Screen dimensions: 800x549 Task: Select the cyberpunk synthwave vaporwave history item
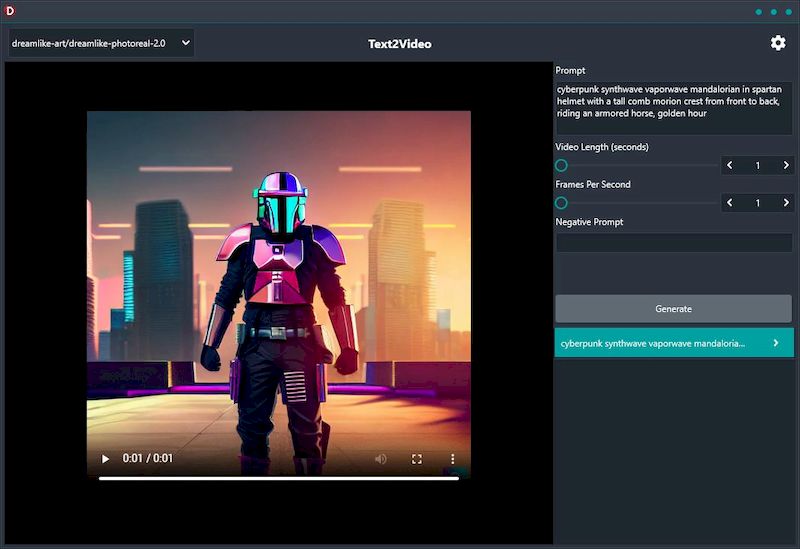[x=652, y=343]
